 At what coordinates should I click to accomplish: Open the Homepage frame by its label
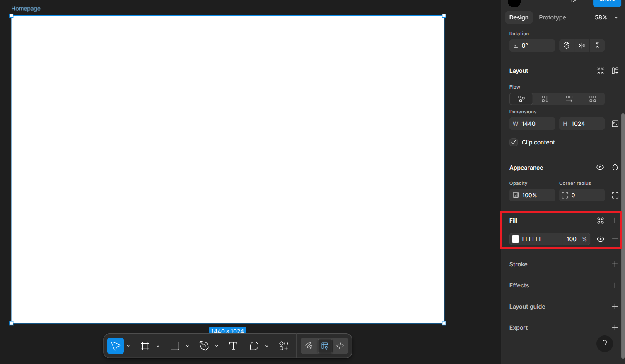click(26, 8)
